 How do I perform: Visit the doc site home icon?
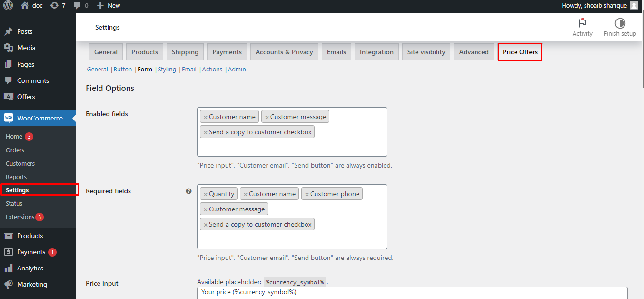[25, 6]
